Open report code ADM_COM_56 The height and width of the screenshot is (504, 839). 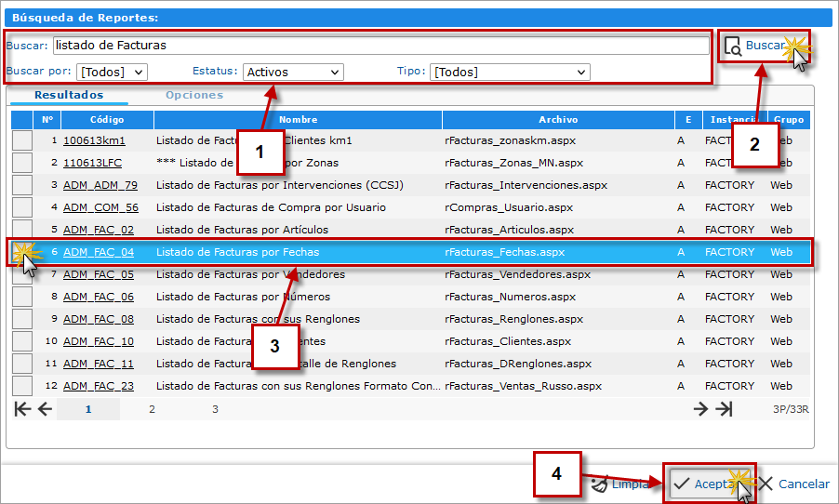point(100,207)
